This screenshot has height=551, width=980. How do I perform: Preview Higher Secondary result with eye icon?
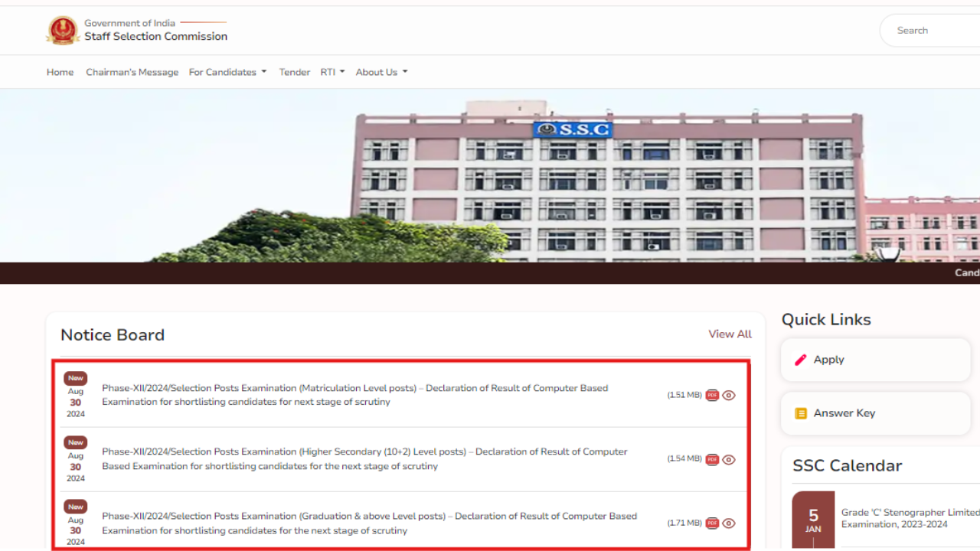click(x=729, y=460)
